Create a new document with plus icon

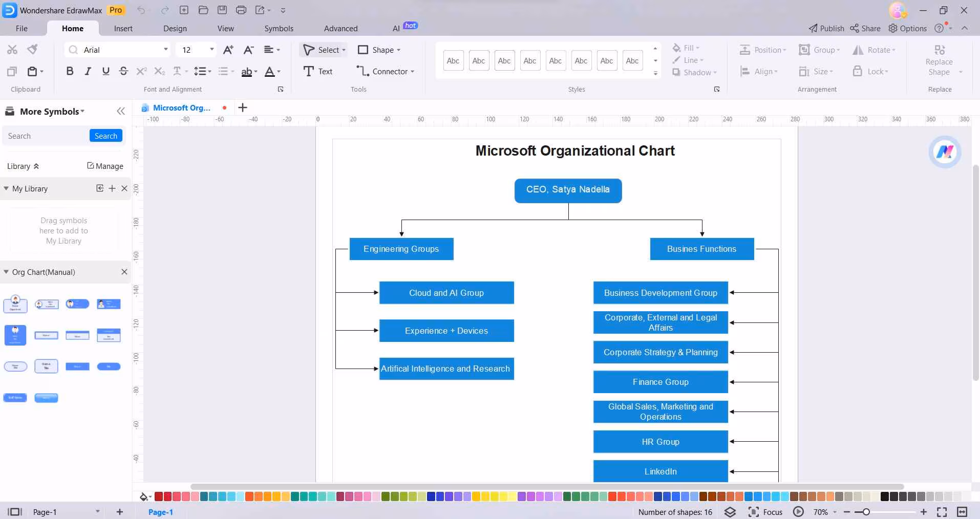(184, 10)
